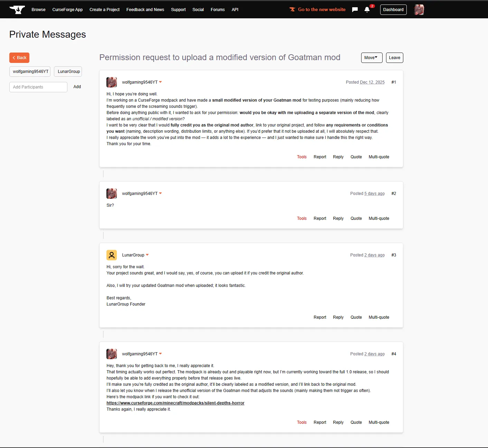Click '2 days ago' timestamp on post #3

(374, 255)
